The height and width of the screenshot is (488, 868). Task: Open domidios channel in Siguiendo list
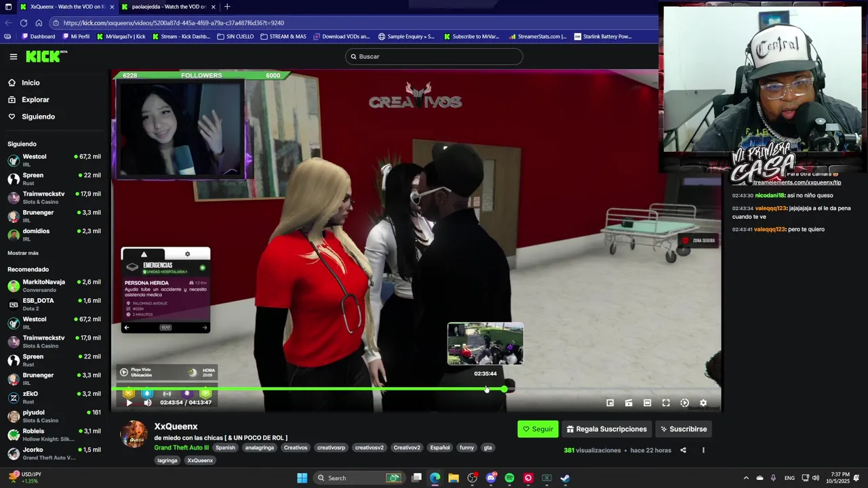coord(54,235)
